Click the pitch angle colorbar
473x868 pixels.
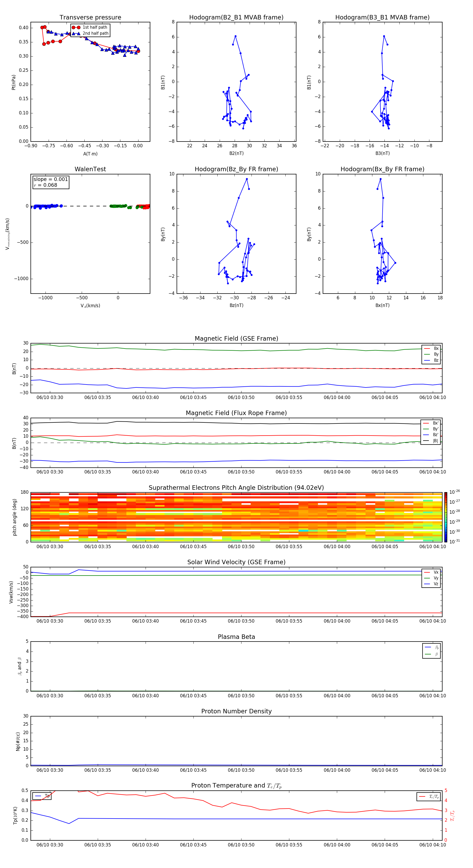click(446, 517)
